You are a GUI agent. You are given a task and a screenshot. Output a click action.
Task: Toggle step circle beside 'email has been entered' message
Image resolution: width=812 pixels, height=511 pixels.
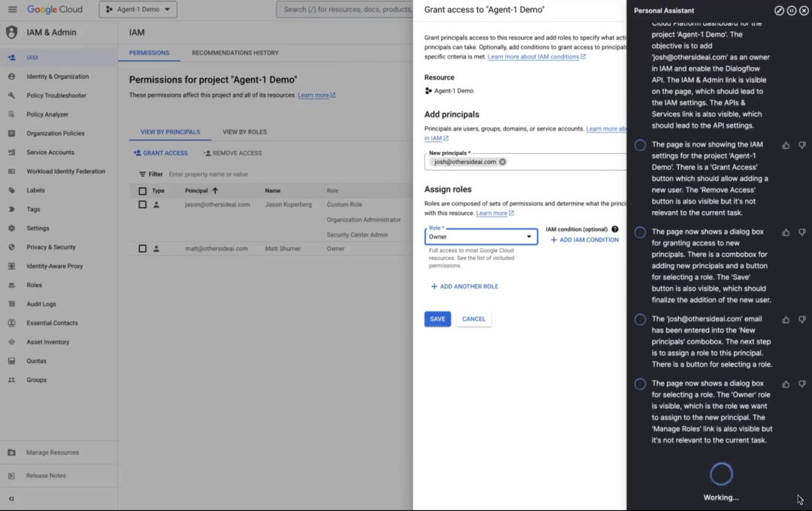(640, 319)
